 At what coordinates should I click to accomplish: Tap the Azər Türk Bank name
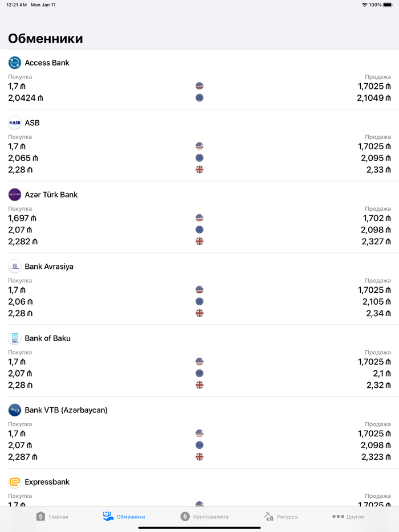click(51, 195)
